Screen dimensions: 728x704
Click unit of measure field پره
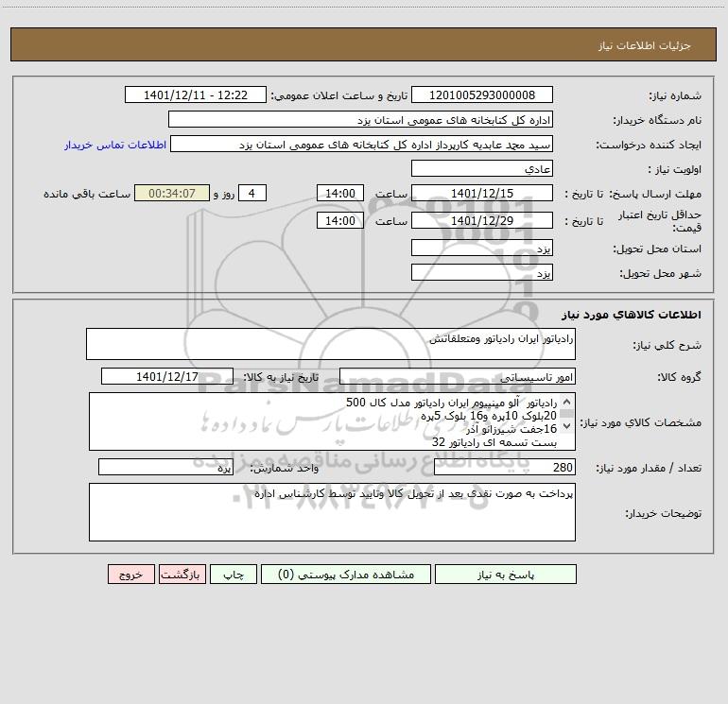165,467
